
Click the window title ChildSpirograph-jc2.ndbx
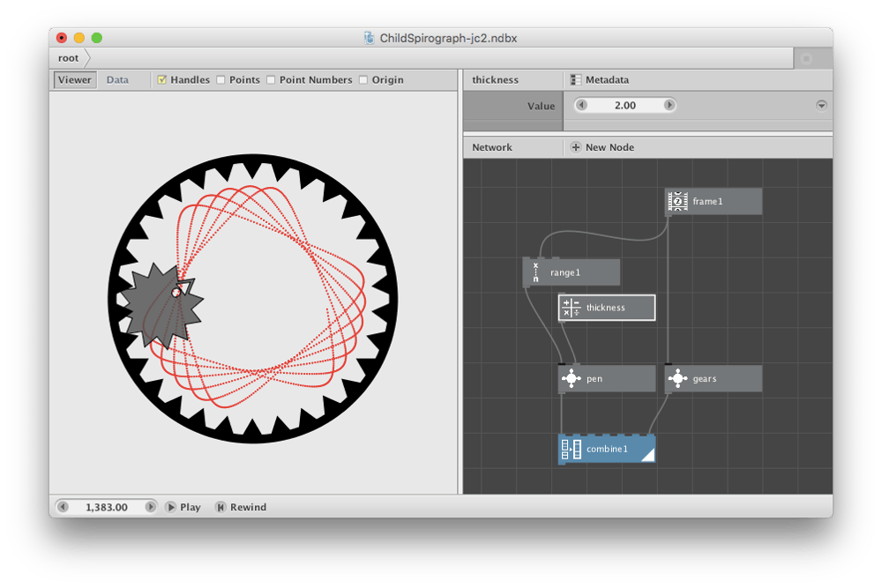(448, 38)
